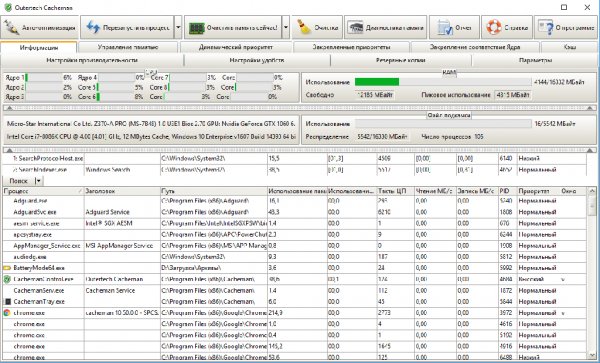Select the aesm_service.exe process row
Viewport: 600px width, 363px height.
coord(295,223)
